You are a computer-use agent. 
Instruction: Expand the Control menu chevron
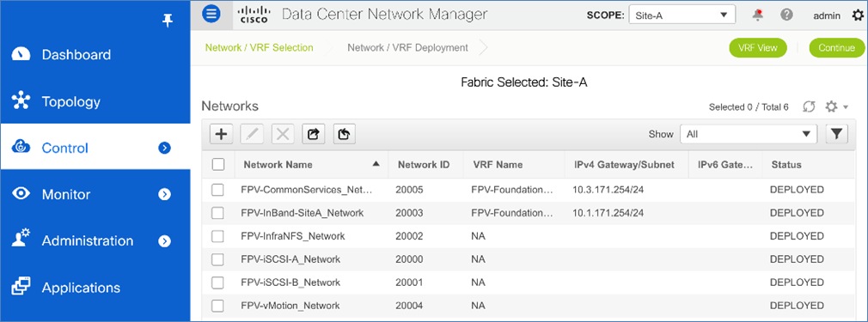tap(164, 148)
